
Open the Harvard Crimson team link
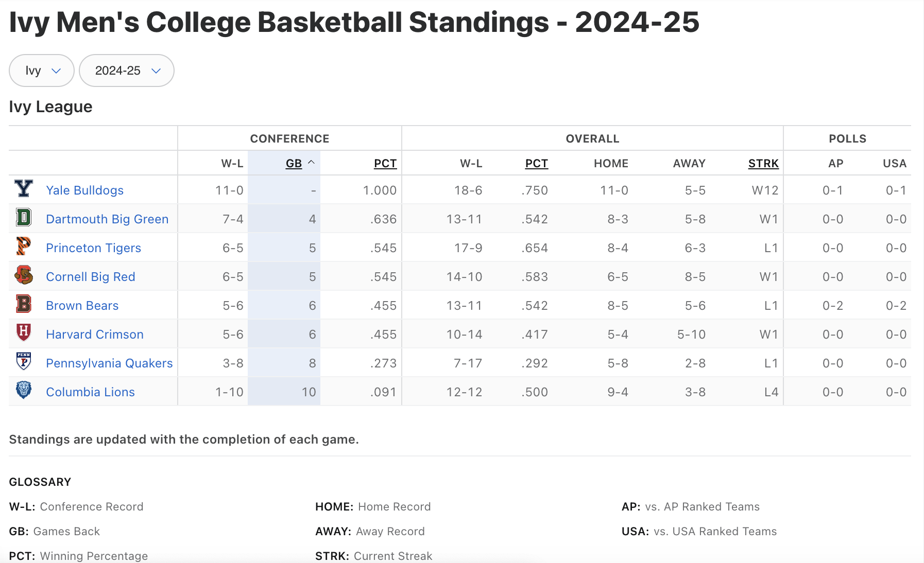click(95, 335)
